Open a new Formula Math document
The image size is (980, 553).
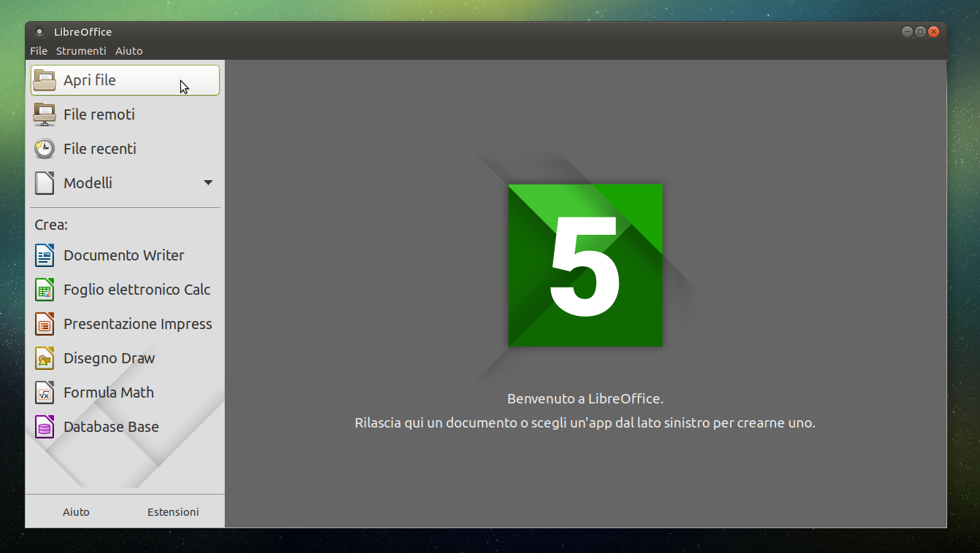pos(109,392)
